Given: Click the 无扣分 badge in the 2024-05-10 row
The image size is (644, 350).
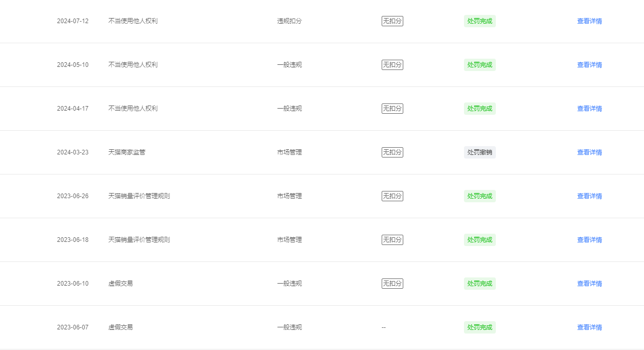Looking at the screenshot, I should click(x=392, y=65).
